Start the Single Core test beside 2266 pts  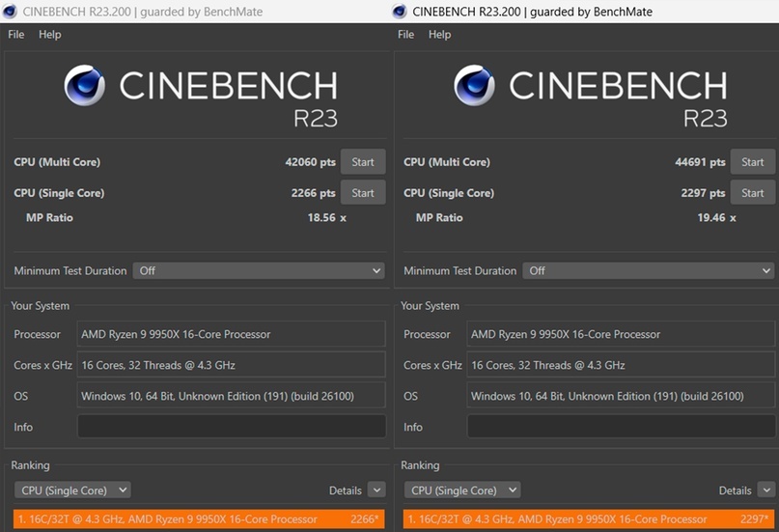363,193
